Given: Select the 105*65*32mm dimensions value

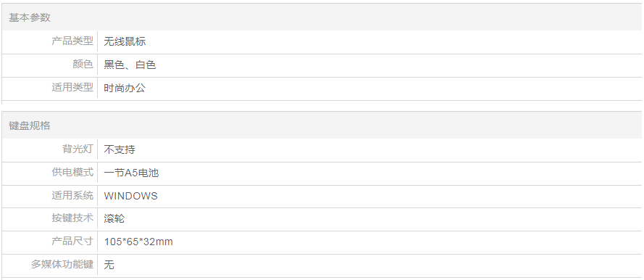Looking at the screenshot, I should [138, 242].
